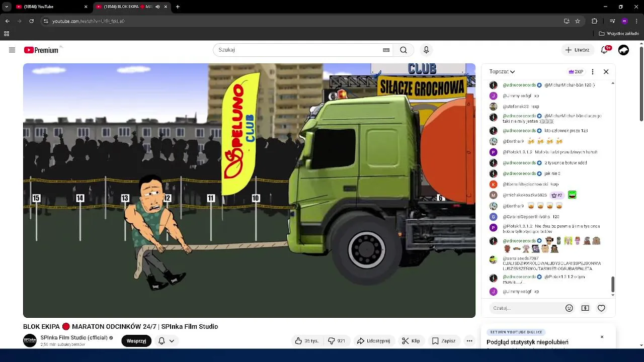The height and width of the screenshot is (362, 644).
Task: Open more actions ellipsis under video
Action: click(x=469, y=341)
